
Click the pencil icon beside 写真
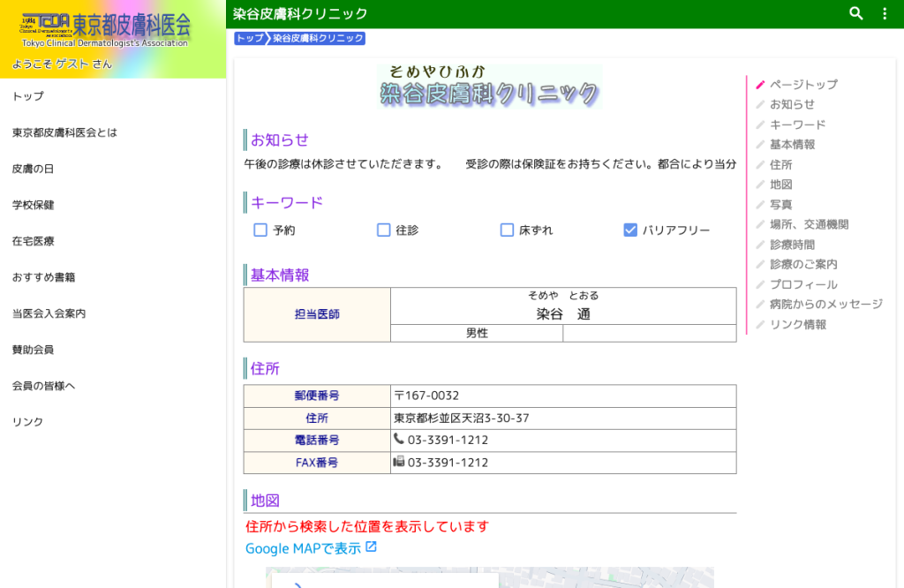click(x=760, y=205)
